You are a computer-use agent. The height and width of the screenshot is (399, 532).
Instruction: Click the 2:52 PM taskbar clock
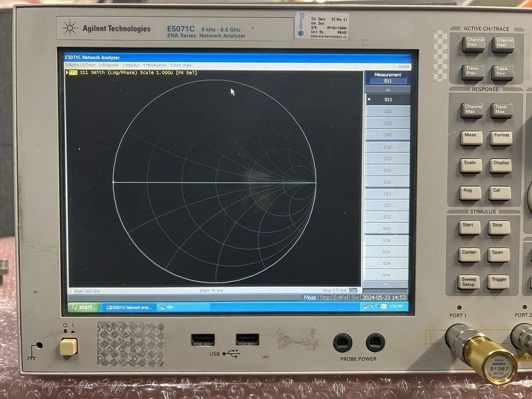(x=396, y=306)
